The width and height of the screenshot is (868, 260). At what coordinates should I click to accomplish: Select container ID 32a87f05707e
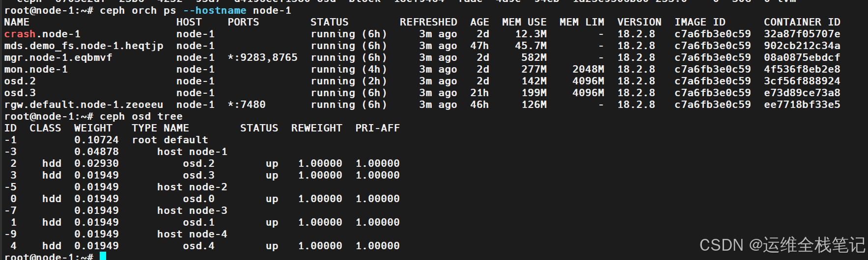802,34
